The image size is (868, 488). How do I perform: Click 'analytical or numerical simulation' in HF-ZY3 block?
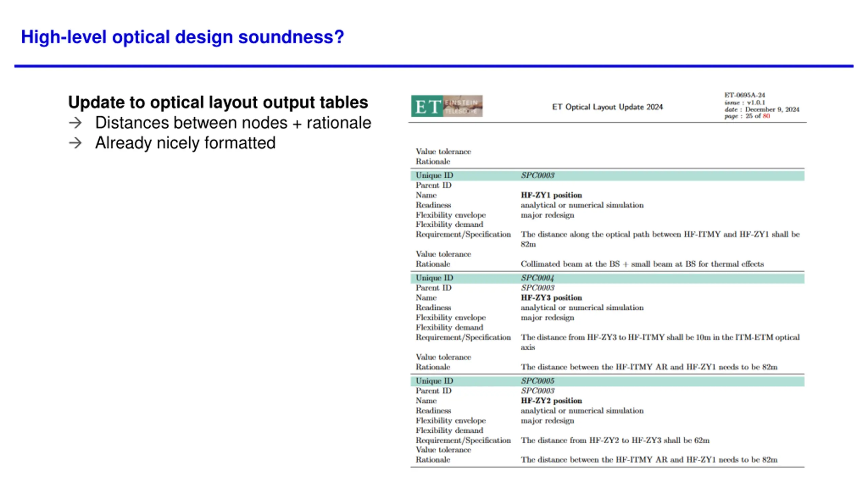[x=582, y=308]
